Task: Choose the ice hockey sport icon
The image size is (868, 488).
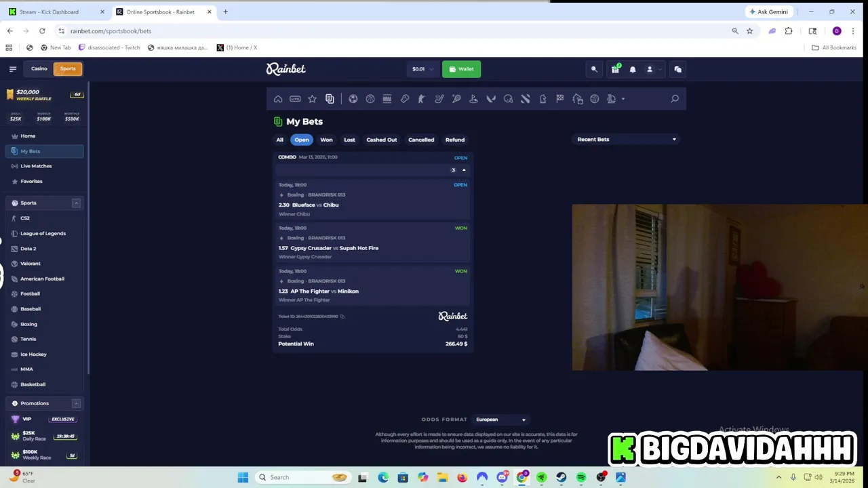Action: click(x=439, y=99)
